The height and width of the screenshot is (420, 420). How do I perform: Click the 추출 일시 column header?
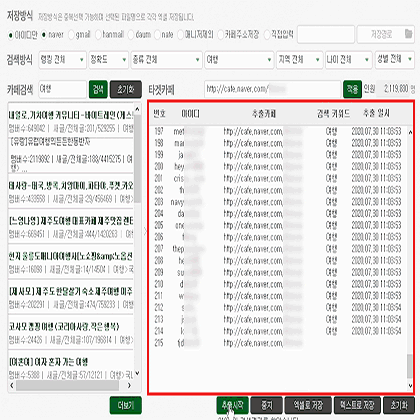tap(376, 114)
